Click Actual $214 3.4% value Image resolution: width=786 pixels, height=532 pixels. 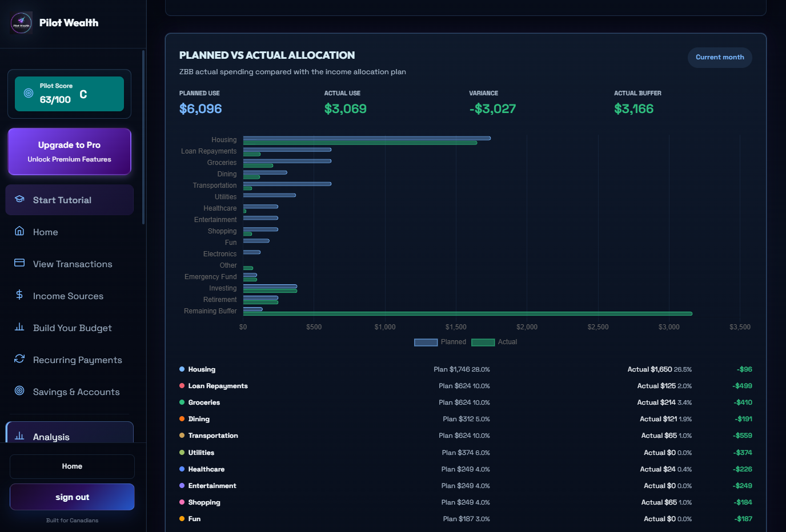[664, 402]
